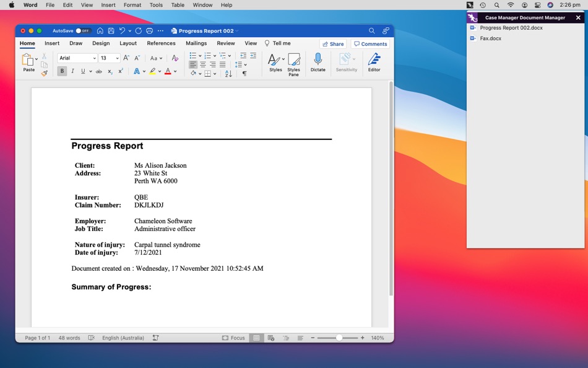Open more title bar commands (ellipsis)

pos(160,31)
